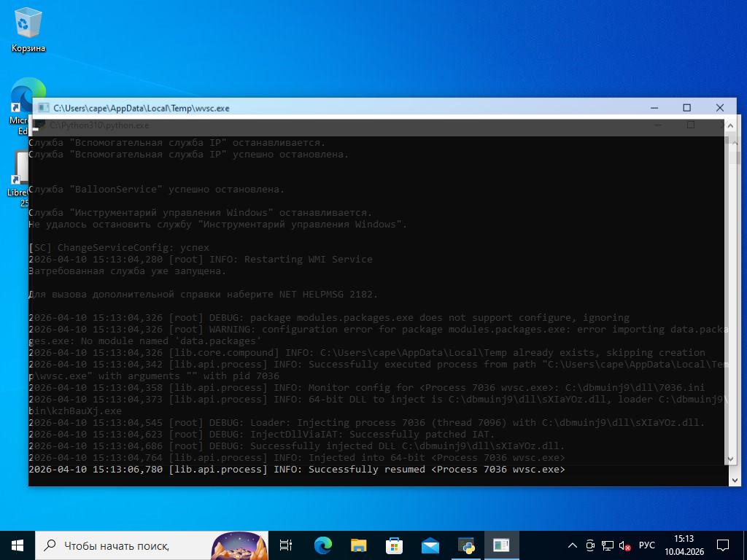The width and height of the screenshot is (747, 560).
Task: Open wvsc.exe window system menu icon
Action: click(x=43, y=108)
